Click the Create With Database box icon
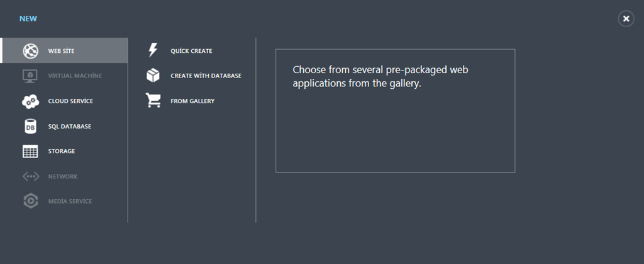This screenshot has width=644, height=264. click(153, 76)
